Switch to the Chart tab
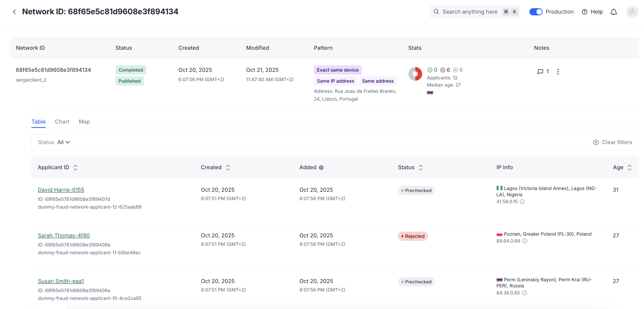Viewport: 644px width, 309px height. 62,122
